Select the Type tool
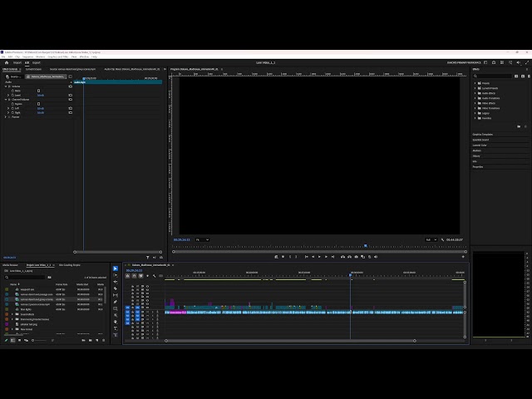Viewport: 532px width, 399px height. [x=116, y=328]
